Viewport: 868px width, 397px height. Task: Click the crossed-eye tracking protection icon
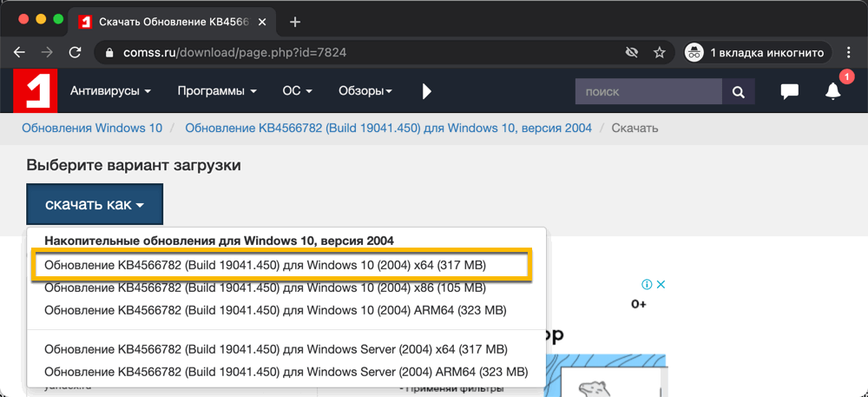pyautogui.click(x=633, y=52)
